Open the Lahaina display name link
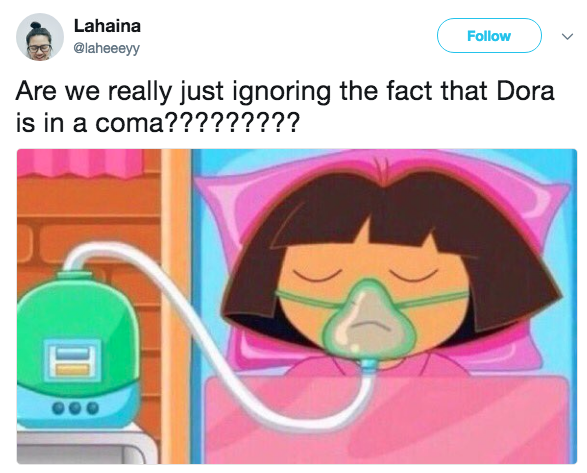Screen dimensions: 587x473 click(x=107, y=26)
